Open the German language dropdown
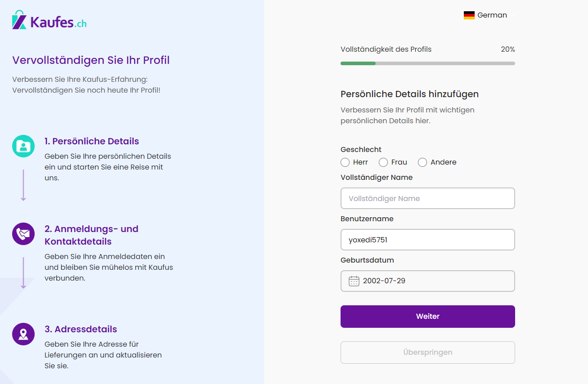 [489, 15]
